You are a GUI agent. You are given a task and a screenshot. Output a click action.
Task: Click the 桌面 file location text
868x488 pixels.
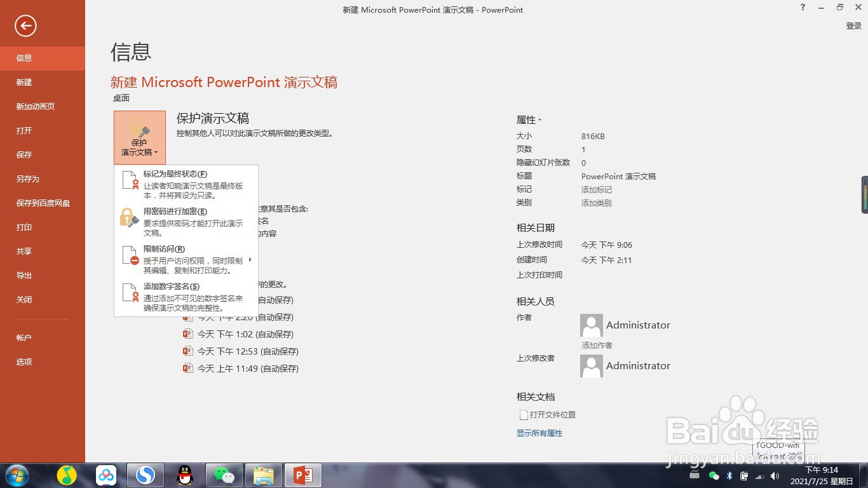pos(121,98)
